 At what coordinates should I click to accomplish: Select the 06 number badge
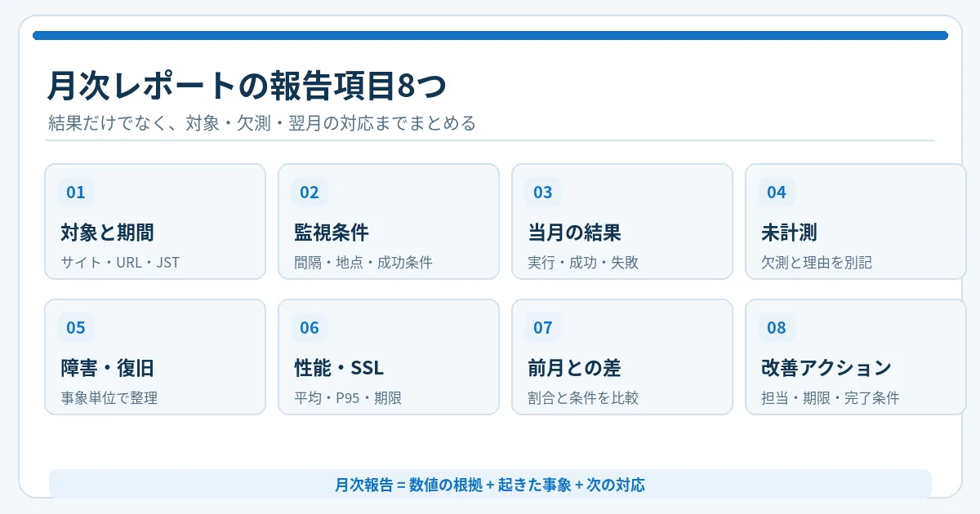tap(310, 328)
